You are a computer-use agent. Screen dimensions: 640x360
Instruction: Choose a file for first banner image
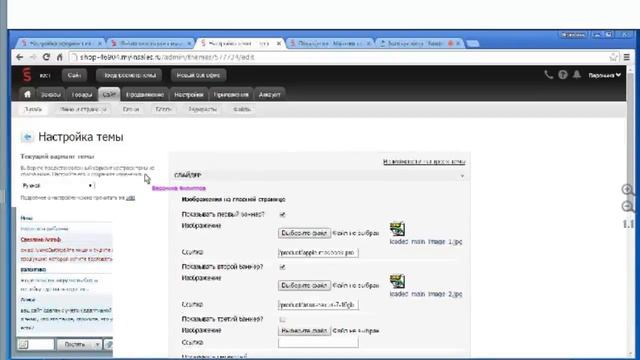click(304, 233)
